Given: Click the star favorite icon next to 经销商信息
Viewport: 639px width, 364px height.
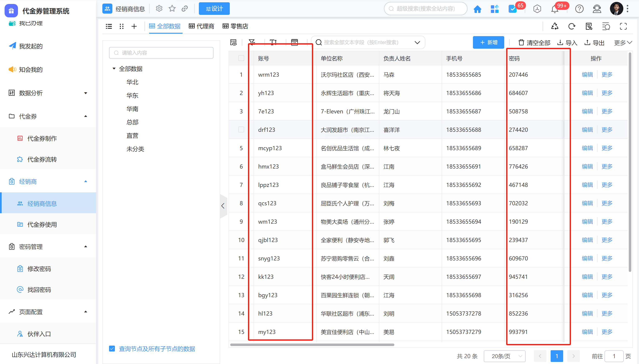Looking at the screenshot, I should pyautogui.click(x=172, y=9).
